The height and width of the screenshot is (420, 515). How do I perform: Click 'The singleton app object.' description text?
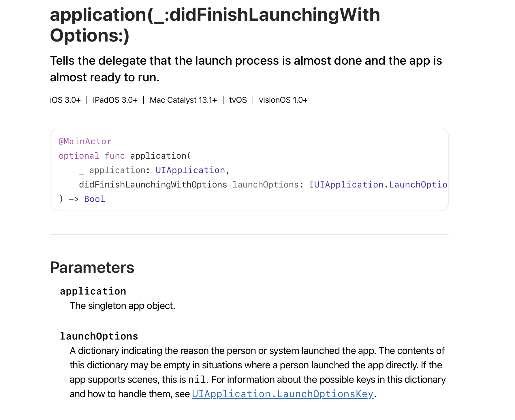pyautogui.click(x=122, y=306)
